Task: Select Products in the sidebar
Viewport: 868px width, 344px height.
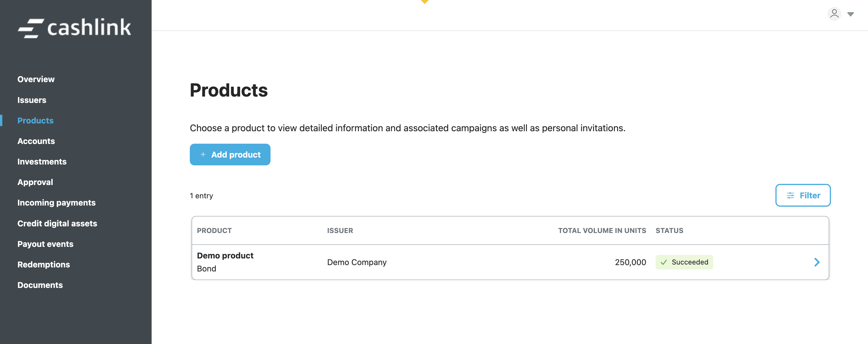Action: [35, 121]
